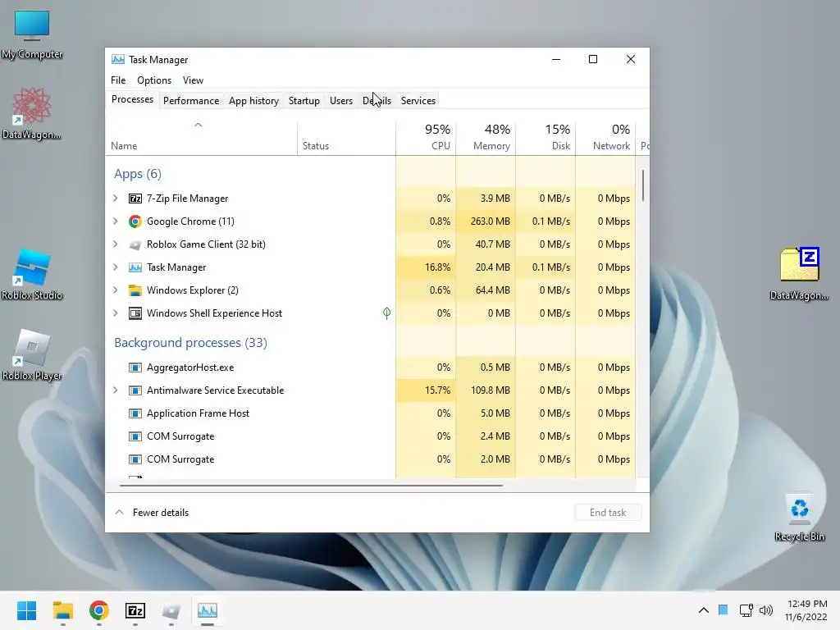Expand the Google Chrome (11) process group
This screenshot has width=840, height=630.
pyautogui.click(x=115, y=221)
